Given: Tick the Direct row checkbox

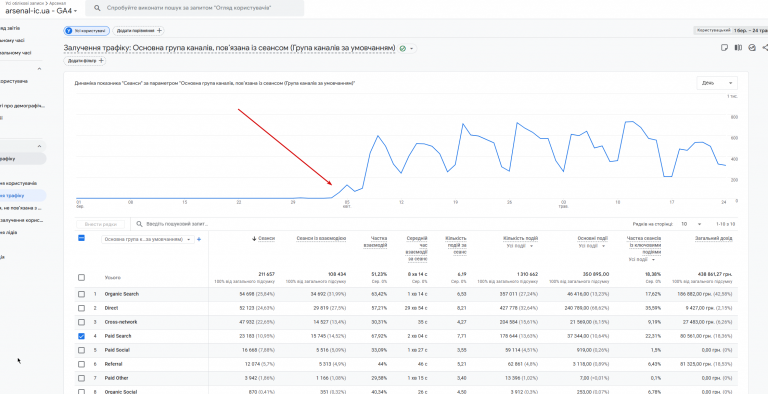Looking at the screenshot, I should tap(81, 308).
